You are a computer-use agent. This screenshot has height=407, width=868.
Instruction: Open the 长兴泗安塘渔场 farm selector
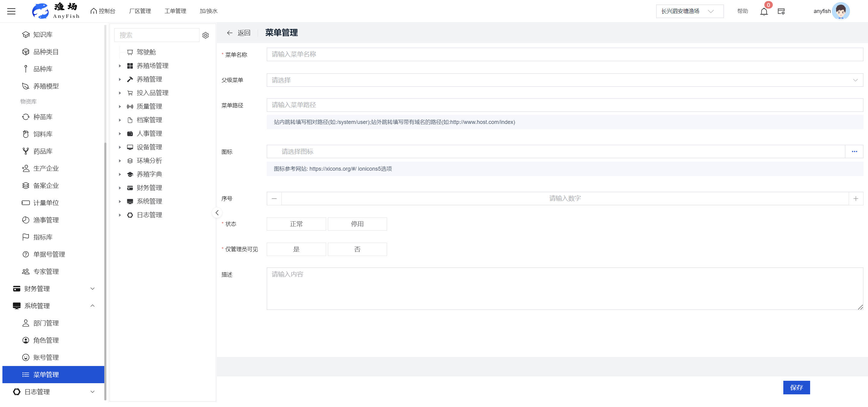689,11
